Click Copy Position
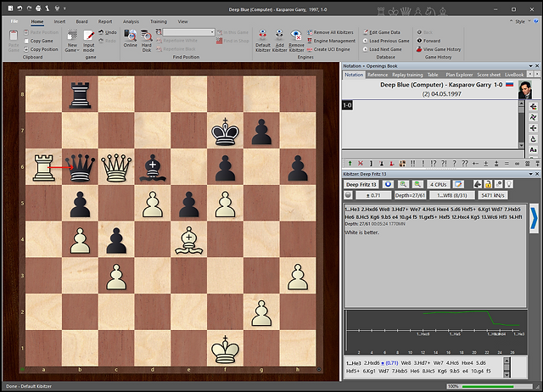The height and width of the screenshot is (392, 543). 41,49
